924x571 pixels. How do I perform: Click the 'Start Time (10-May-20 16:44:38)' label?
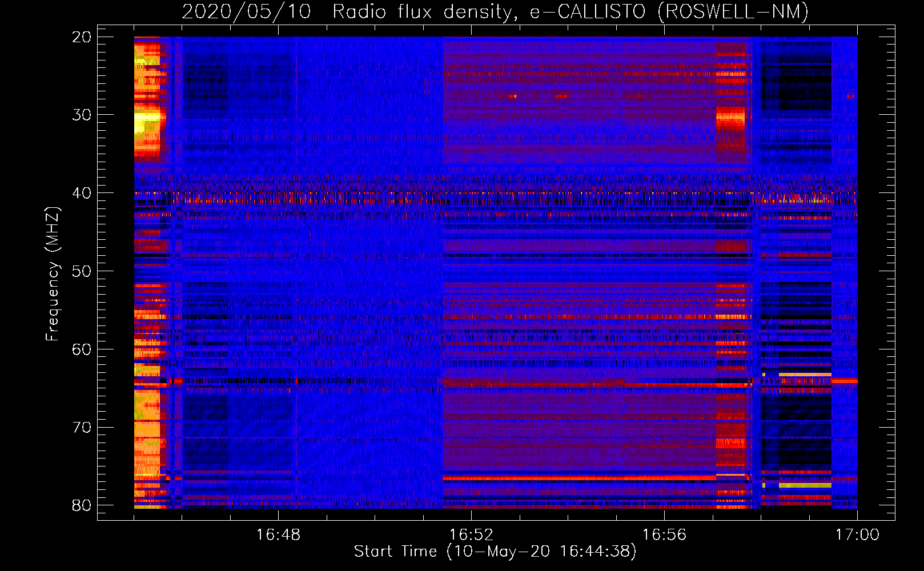pyautogui.click(x=495, y=552)
